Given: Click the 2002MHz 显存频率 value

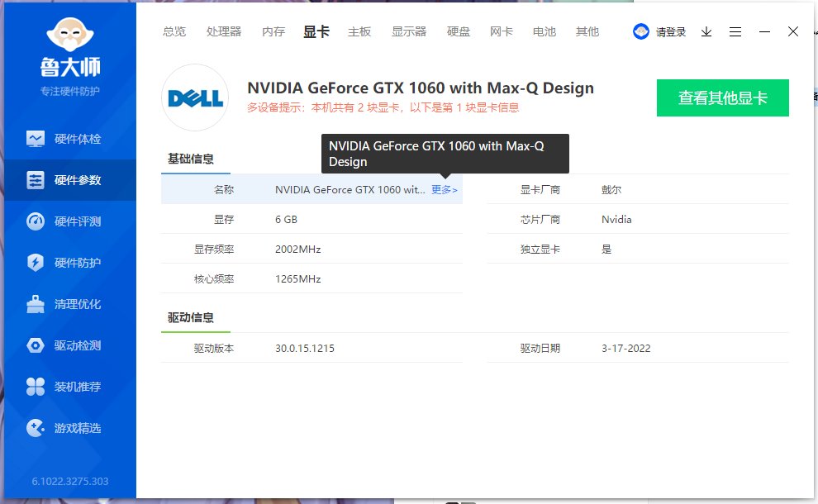Looking at the screenshot, I should tap(298, 250).
